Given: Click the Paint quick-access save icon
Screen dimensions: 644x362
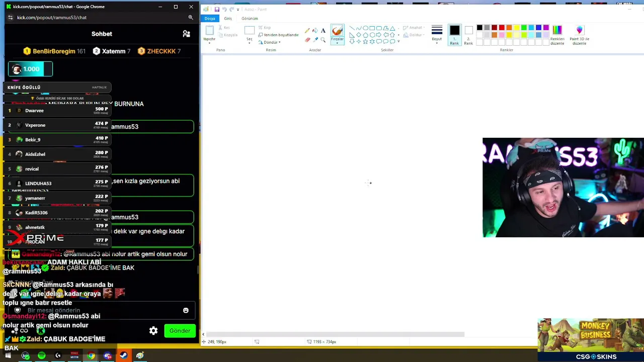Looking at the screenshot, I should coord(217,9).
